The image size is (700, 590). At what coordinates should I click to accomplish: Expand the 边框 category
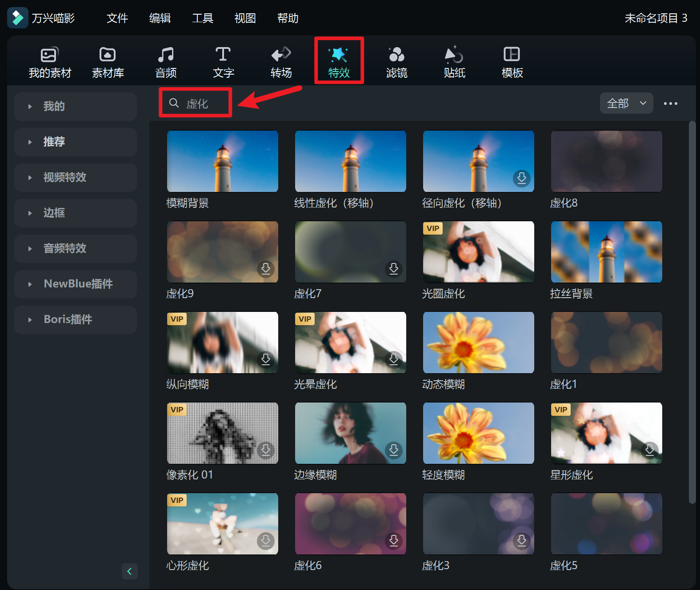(76, 213)
